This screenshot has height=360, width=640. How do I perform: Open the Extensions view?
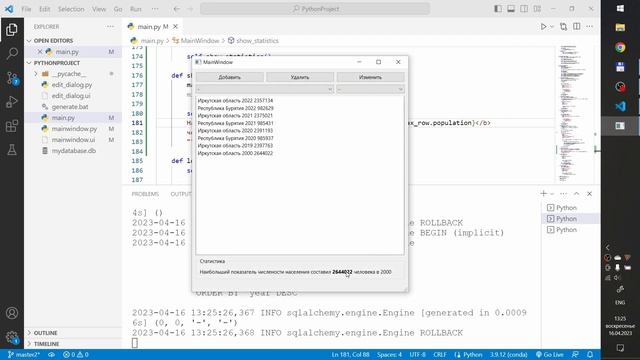point(12,126)
